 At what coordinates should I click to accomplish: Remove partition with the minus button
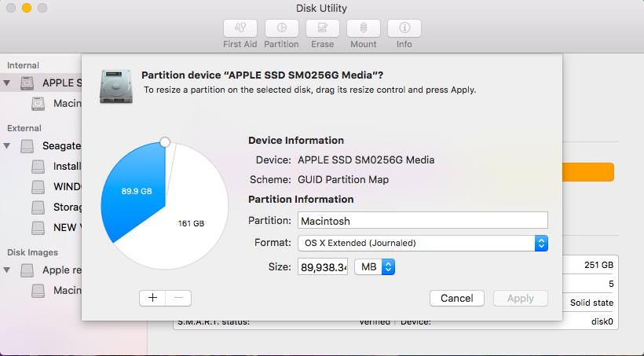pyautogui.click(x=178, y=298)
